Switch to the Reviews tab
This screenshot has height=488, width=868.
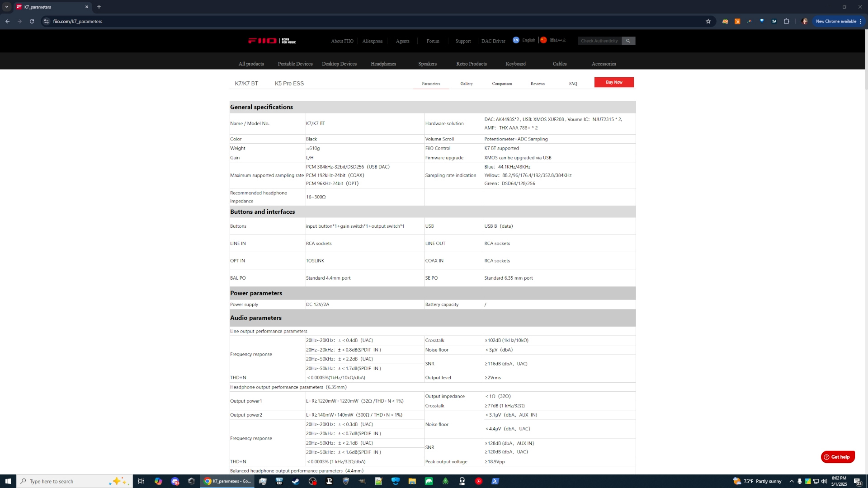coord(538,84)
